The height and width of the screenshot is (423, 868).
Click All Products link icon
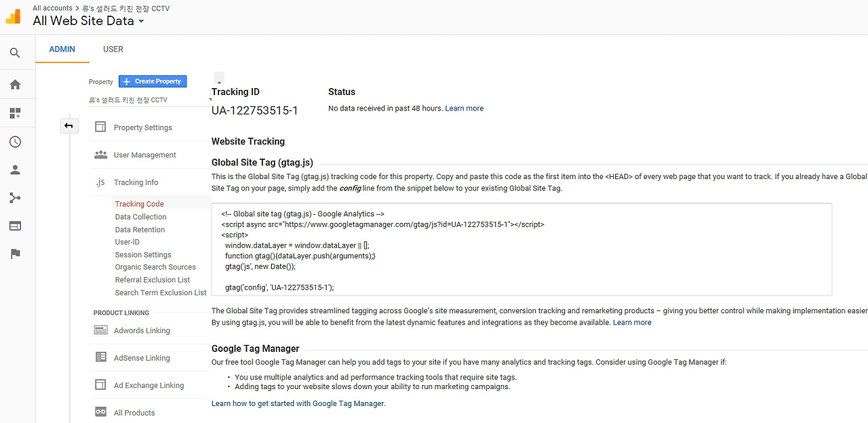click(100, 412)
